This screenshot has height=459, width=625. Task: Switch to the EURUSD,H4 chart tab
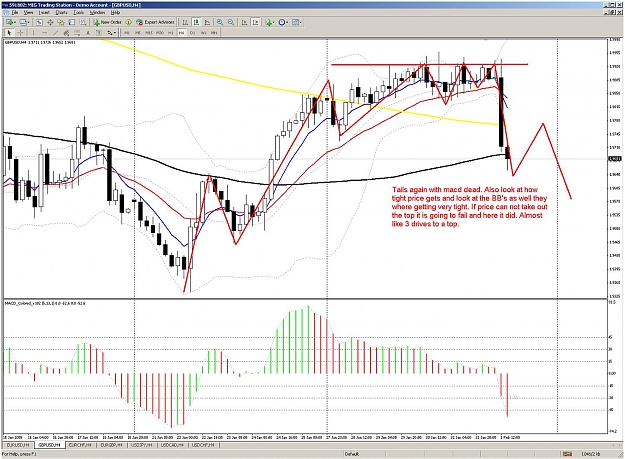[18, 445]
